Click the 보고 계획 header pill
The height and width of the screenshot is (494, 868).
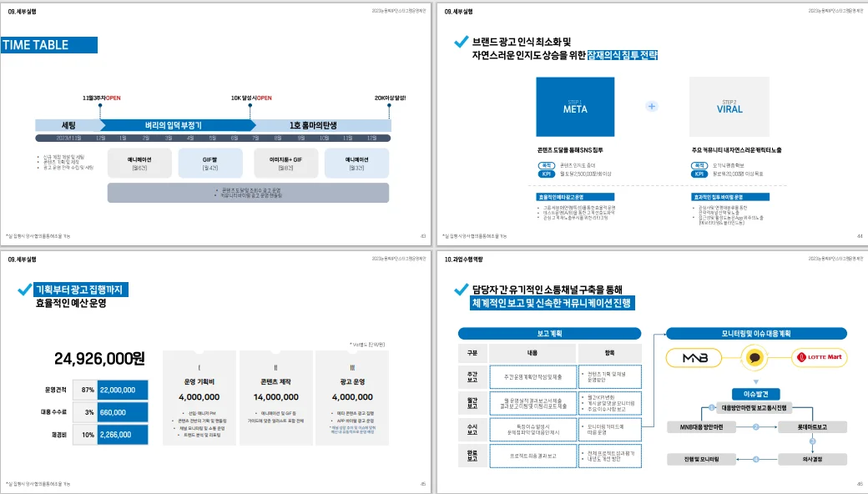point(549,332)
